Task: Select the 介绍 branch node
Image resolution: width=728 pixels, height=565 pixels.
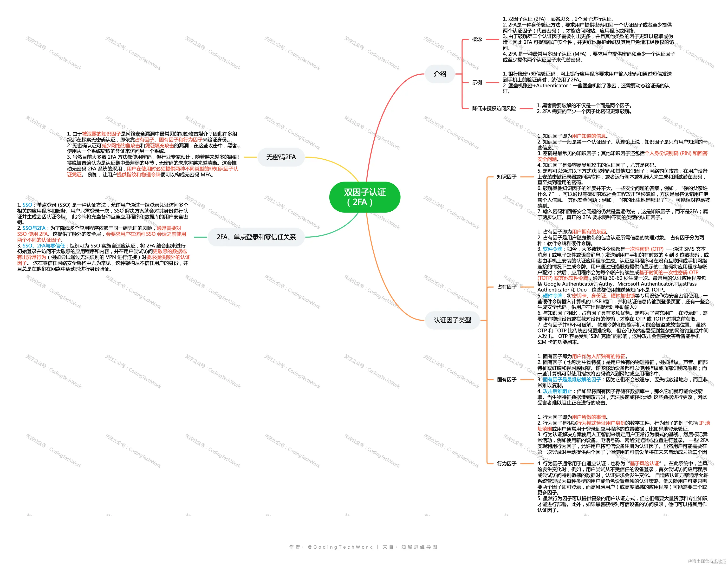Action: (440, 74)
